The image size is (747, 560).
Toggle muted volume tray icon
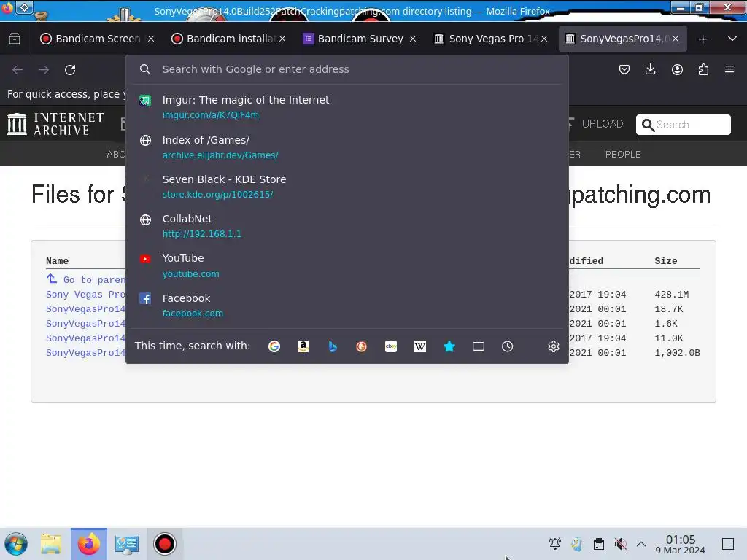[x=620, y=543]
